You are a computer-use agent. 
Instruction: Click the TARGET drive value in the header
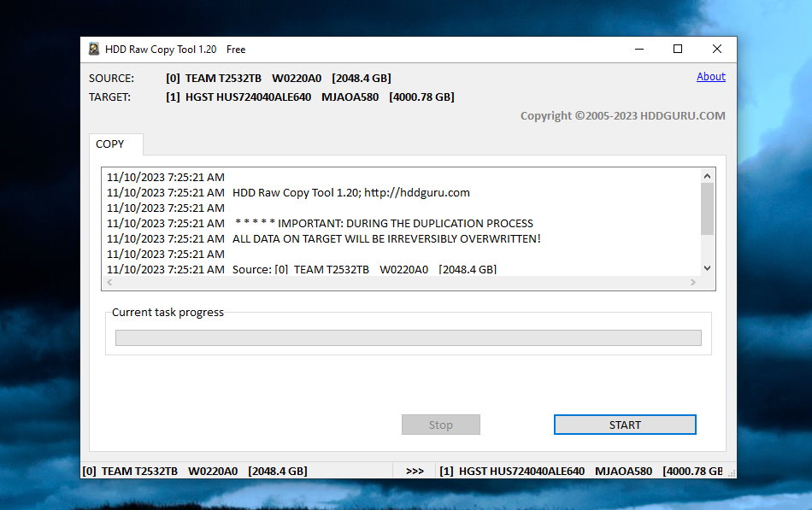pyautogui.click(x=310, y=97)
